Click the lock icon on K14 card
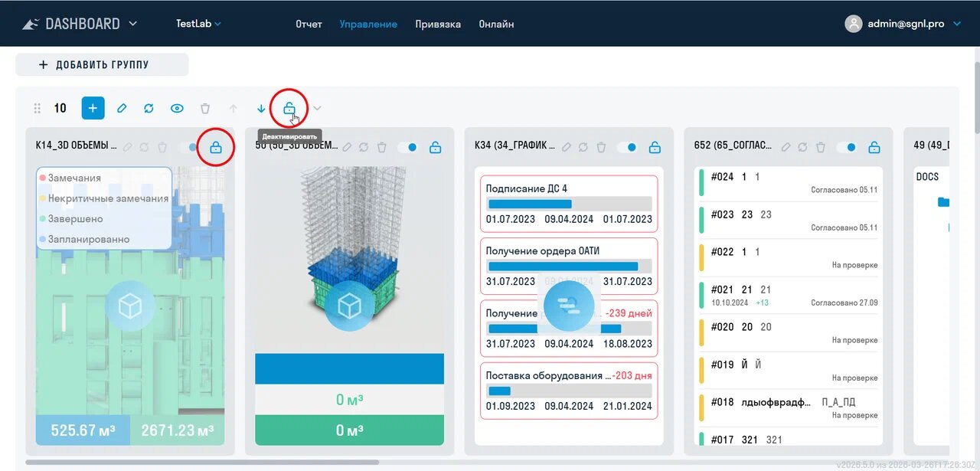Image resolution: width=980 pixels, height=471 pixels. coord(215,148)
